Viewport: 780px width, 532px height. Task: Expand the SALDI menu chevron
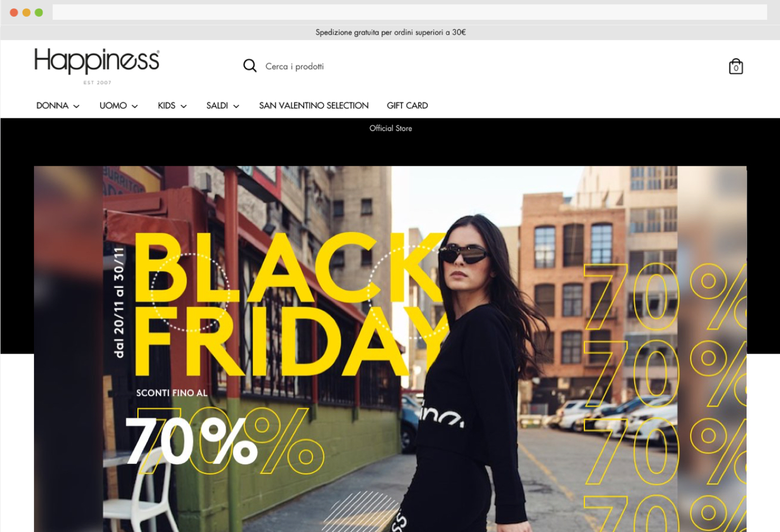236,106
